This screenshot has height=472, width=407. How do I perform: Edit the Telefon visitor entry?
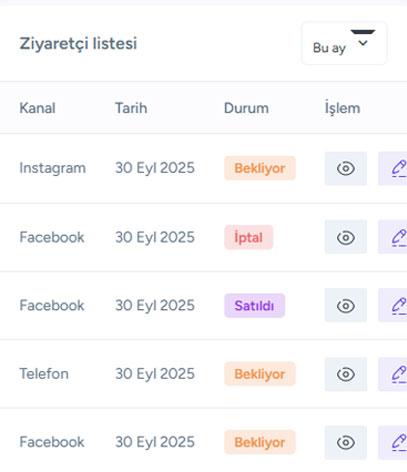[393, 374]
